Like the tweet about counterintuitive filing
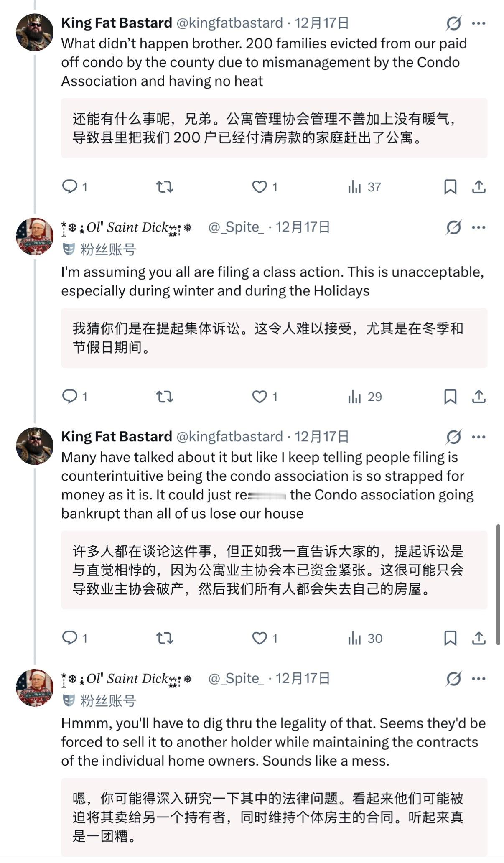The width and height of the screenshot is (504, 863). [x=260, y=638]
